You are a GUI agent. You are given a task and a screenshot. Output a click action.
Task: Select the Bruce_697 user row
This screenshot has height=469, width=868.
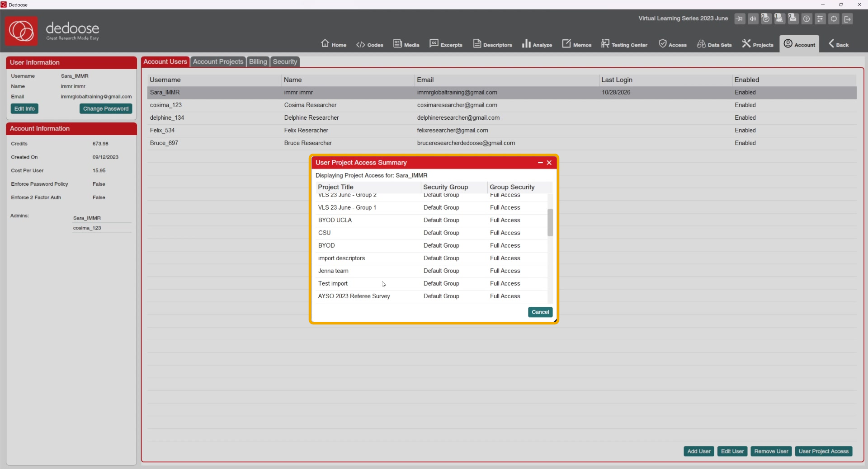tap(502, 143)
